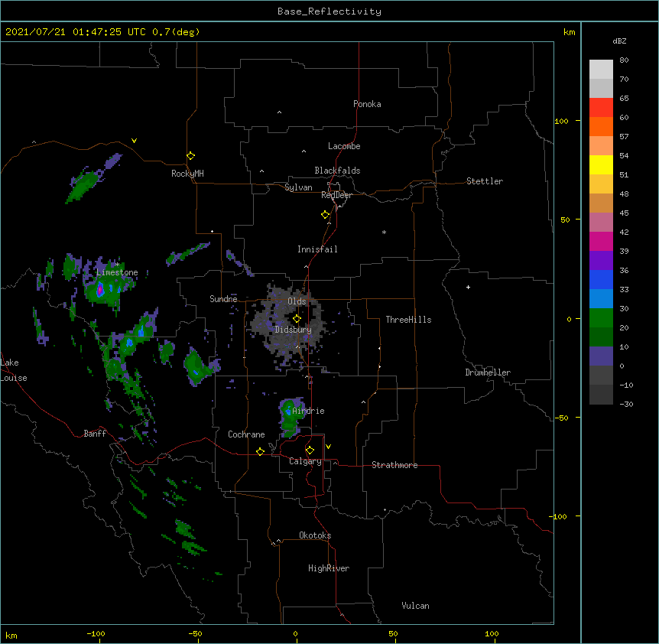Screen dimensions: 659x644
Task: Click the Stettler city label
Action: pos(485,181)
